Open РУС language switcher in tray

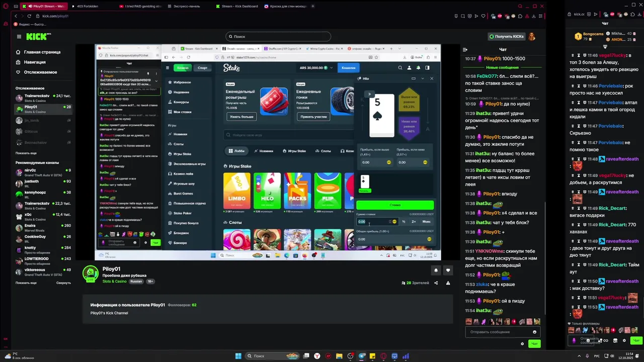tap(597, 356)
